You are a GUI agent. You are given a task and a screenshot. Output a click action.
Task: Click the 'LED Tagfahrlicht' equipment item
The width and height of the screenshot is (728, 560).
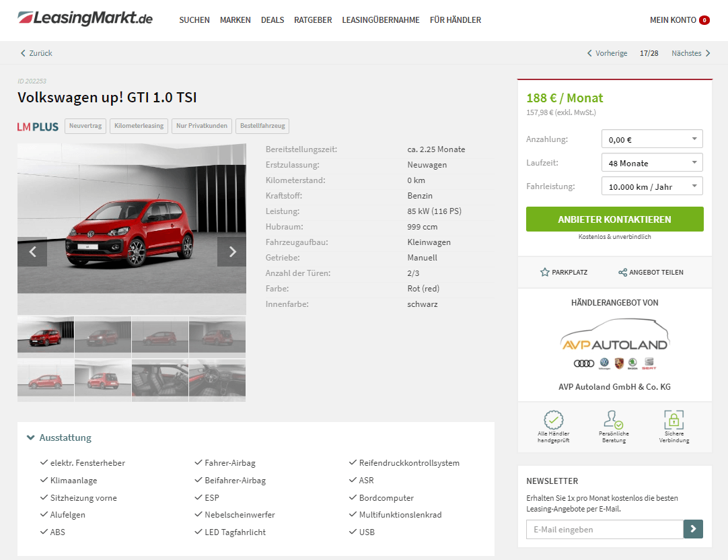235,532
